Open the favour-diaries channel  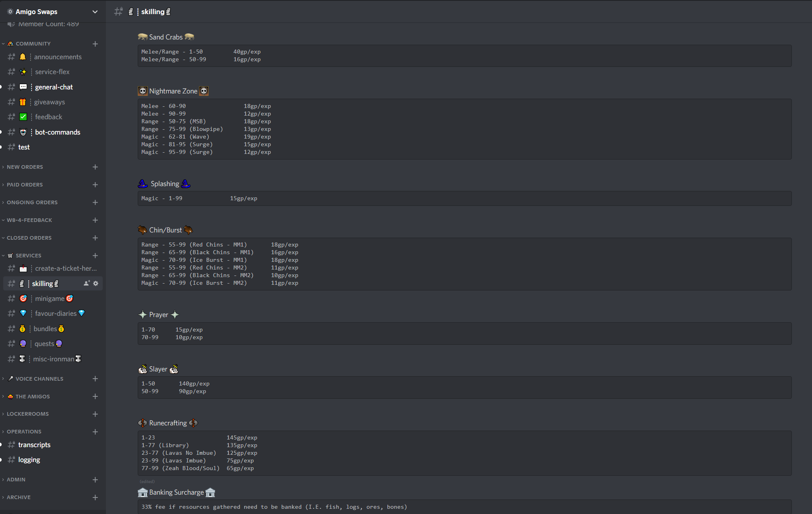tap(56, 314)
